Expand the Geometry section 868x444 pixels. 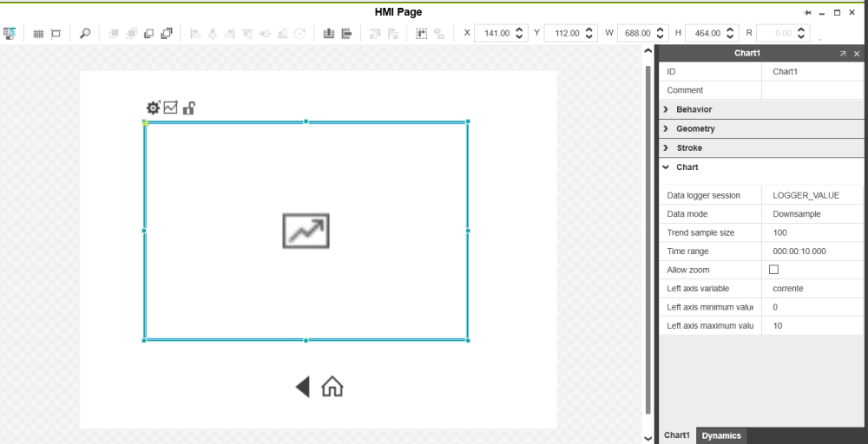point(666,129)
